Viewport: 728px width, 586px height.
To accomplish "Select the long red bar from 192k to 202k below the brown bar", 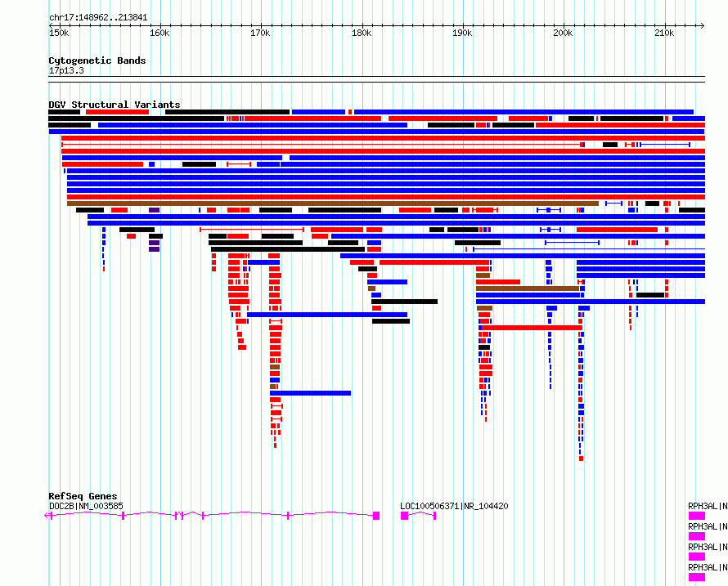I will 532,328.
